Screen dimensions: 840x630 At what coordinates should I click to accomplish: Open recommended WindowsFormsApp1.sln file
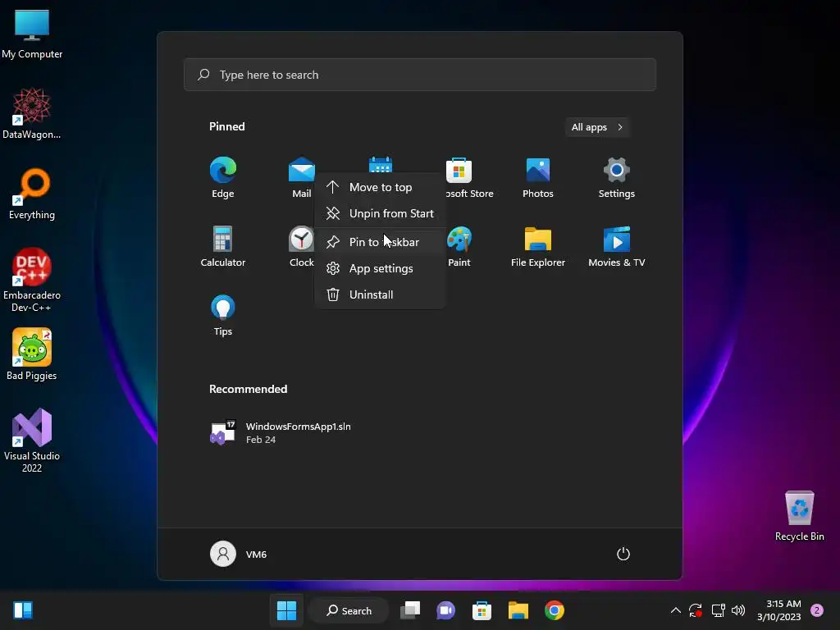(281, 432)
